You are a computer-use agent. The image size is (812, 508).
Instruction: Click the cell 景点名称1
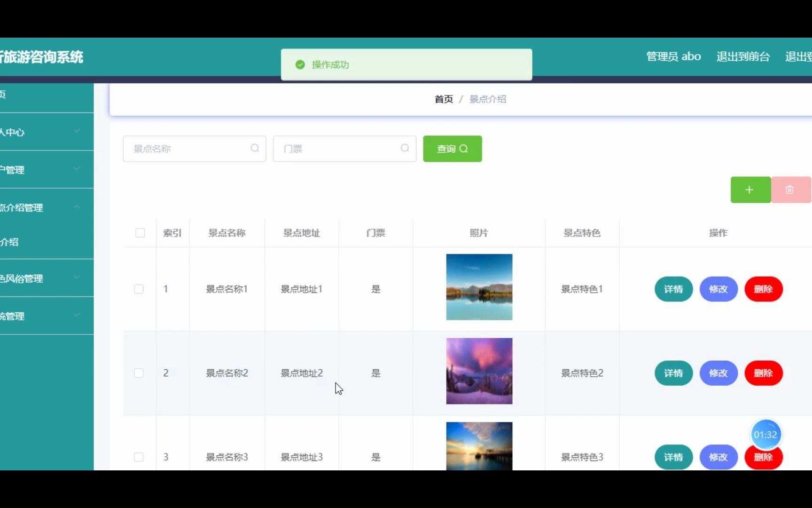pos(227,289)
